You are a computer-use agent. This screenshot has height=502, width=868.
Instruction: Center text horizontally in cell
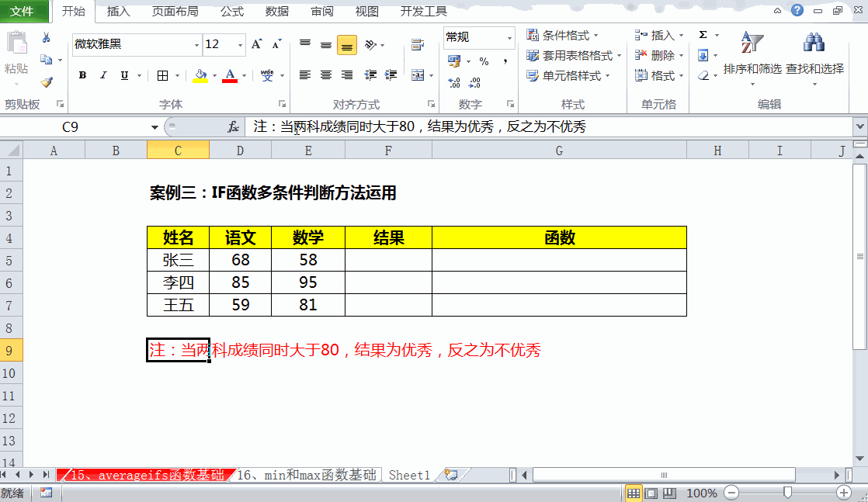coord(326,75)
